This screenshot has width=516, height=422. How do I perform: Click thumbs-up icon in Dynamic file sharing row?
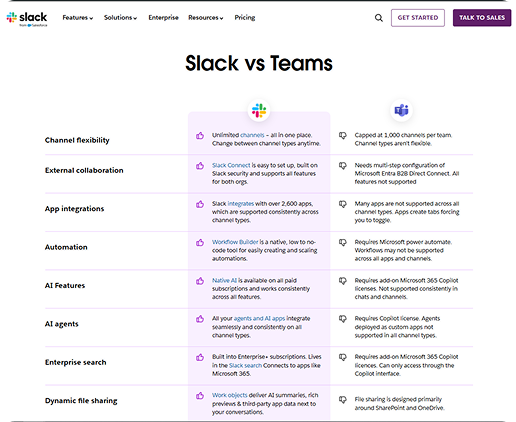[200, 396]
